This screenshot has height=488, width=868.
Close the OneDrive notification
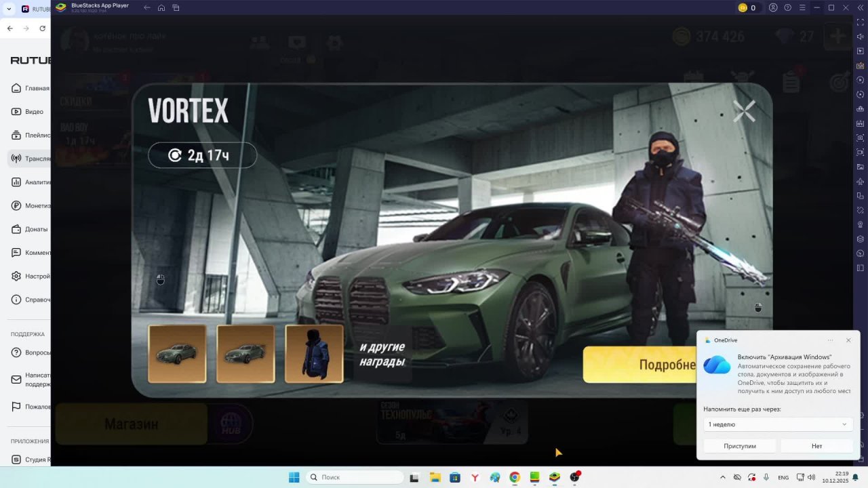tap(848, 340)
